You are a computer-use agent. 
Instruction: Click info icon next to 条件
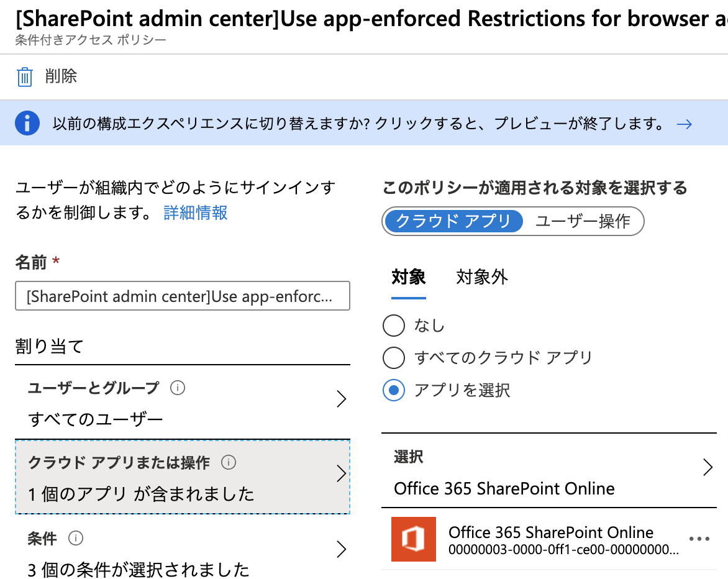tap(76, 538)
